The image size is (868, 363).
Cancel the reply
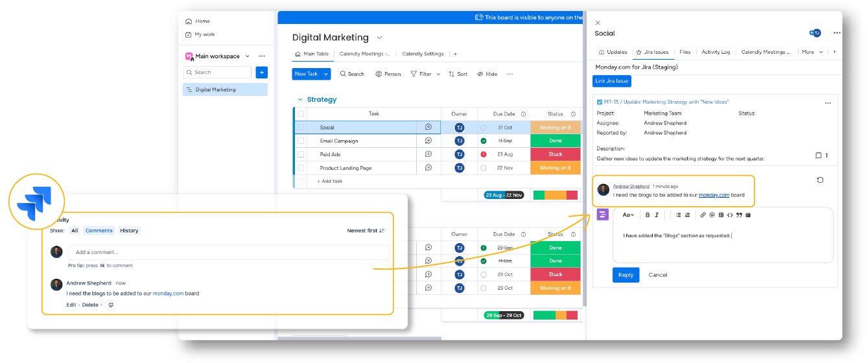657,275
